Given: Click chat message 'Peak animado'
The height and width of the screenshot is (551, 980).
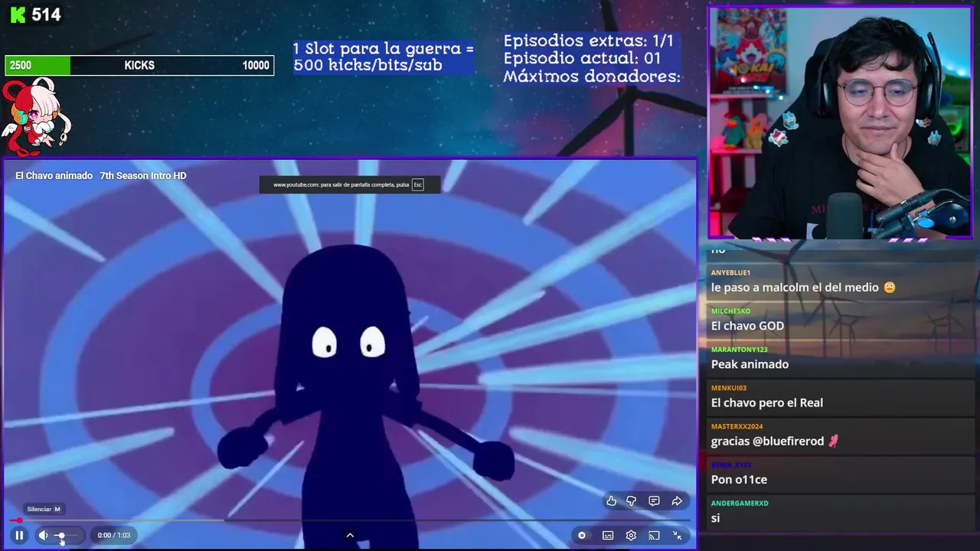Looking at the screenshot, I should pos(750,364).
